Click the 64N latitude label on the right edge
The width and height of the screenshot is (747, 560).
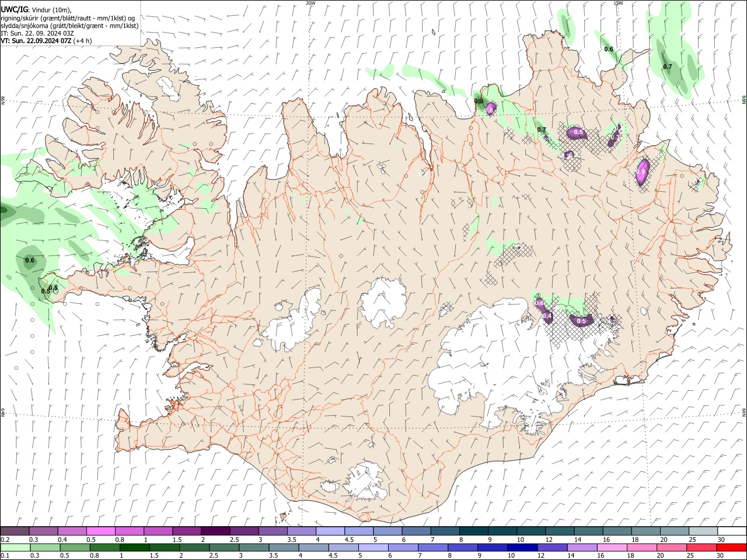coord(744,412)
